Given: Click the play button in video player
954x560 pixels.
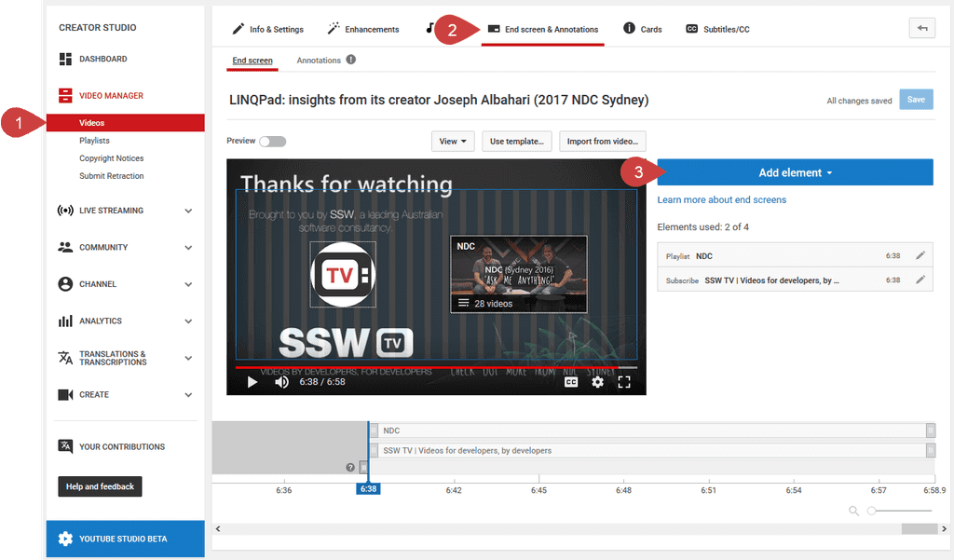Looking at the screenshot, I should (252, 382).
